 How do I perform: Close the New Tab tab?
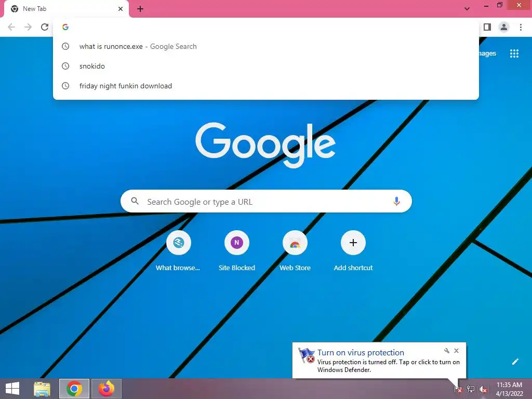[x=121, y=9]
